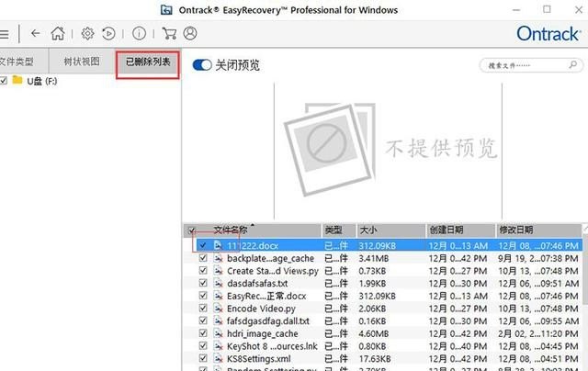Click file icon of hdri_image_cache

click(218, 333)
